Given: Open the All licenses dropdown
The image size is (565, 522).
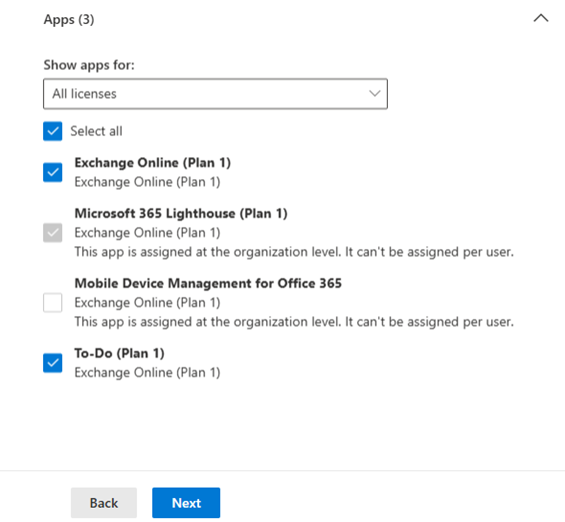Looking at the screenshot, I should (x=215, y=94).
